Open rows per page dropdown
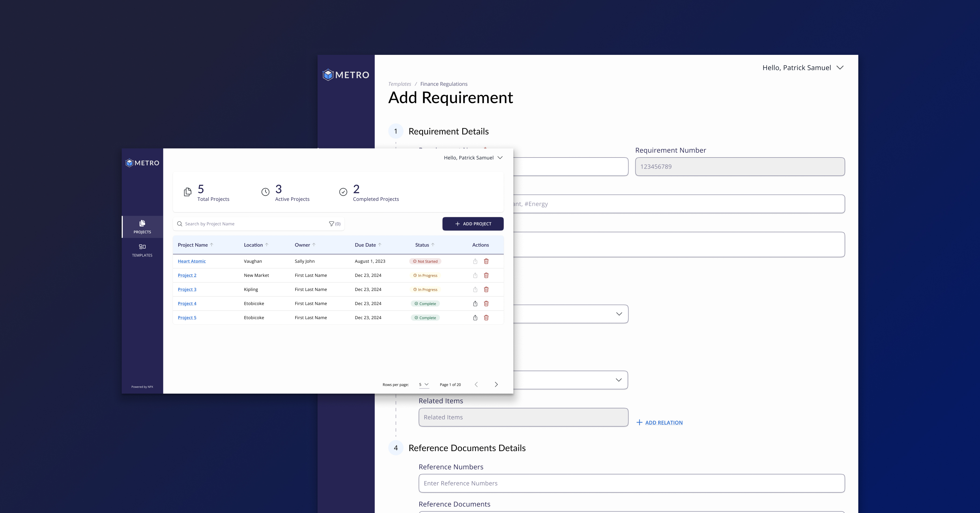 click(424, 385)
